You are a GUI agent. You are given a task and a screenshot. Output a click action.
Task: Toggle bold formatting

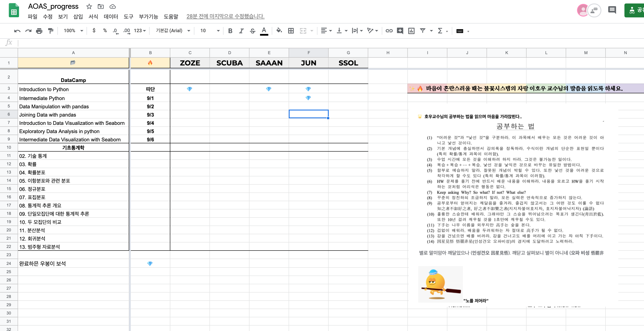(x=230, y=31)
